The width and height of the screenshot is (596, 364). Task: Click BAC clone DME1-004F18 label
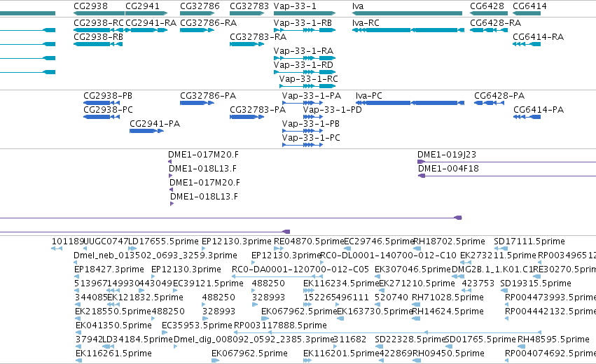point(448,169)
